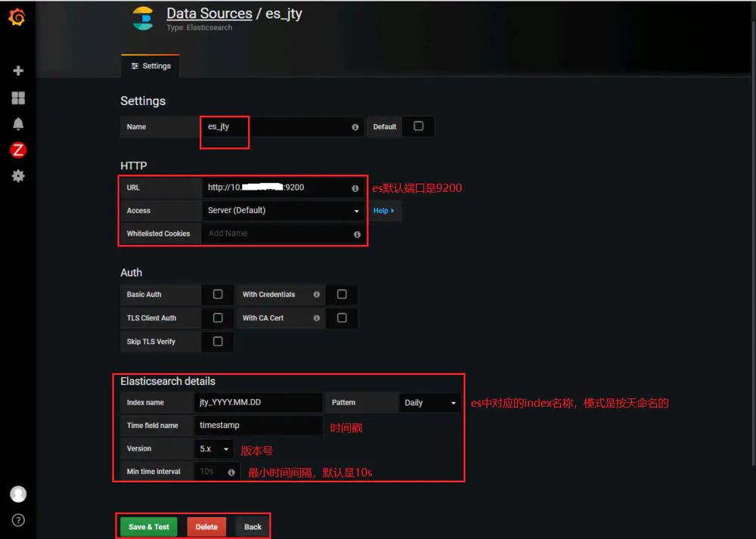Click the Elasticsearch data source logo

click(x=143, y=19)
